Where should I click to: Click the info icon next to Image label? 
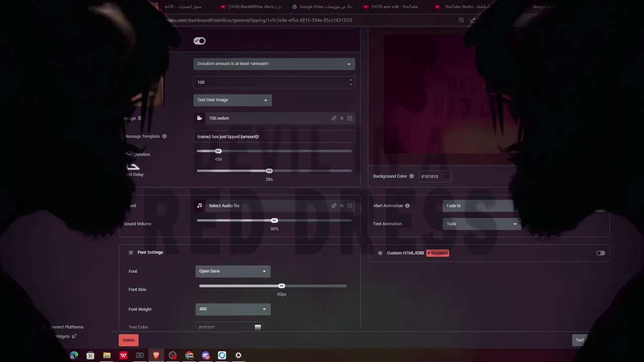click(140, 118)
